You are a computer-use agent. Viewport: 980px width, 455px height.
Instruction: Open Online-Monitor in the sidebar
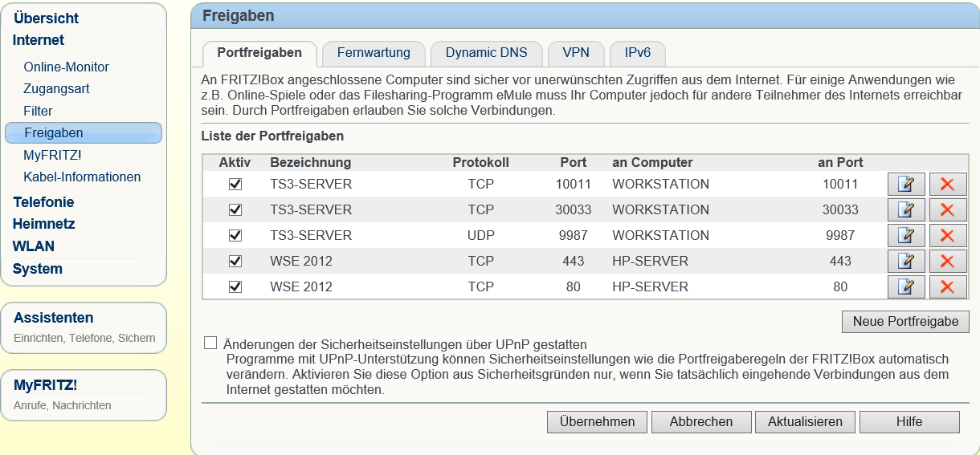coord(66,67)
